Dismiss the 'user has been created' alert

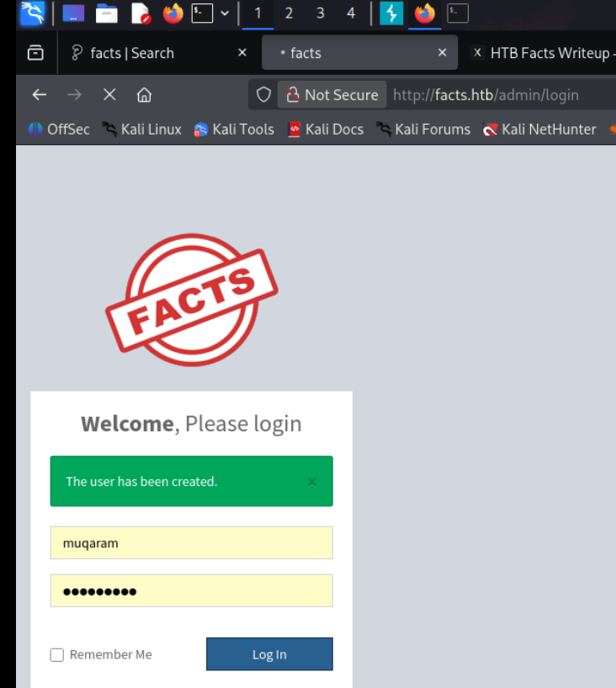tap(312, 482)
